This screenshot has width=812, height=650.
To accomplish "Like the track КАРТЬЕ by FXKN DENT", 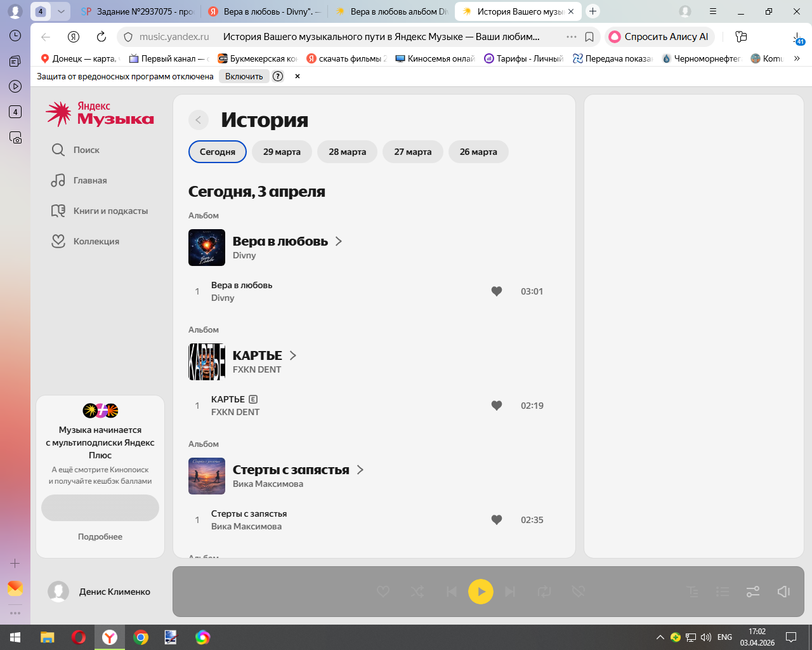I will (x=497, y=406).
